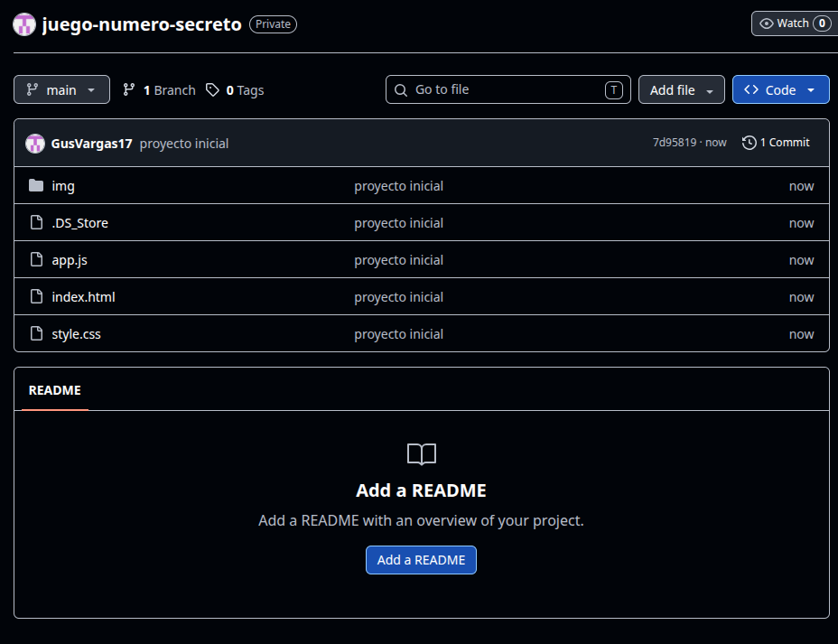Screen dimensions: 838x644
Task: Click the branch icon beside 1 Branch
Action: click(x=129, y=89)
